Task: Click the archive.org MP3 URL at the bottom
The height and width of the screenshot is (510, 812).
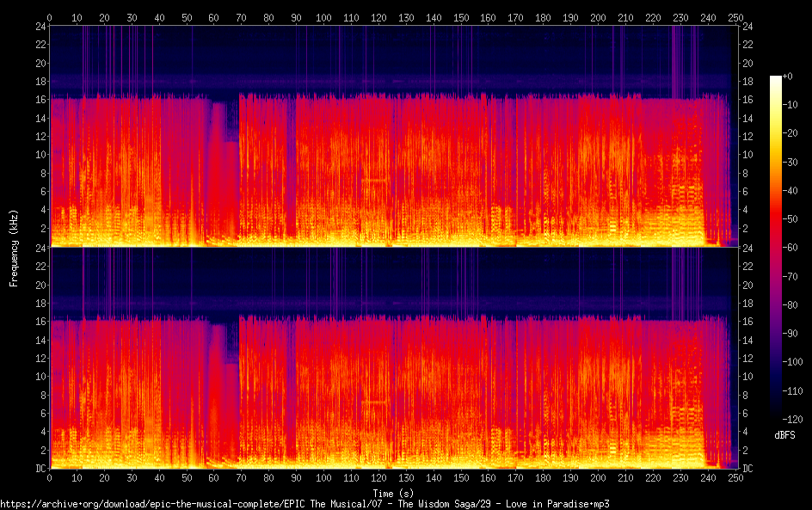Action: pyautogui.click(x=304, y=504)
